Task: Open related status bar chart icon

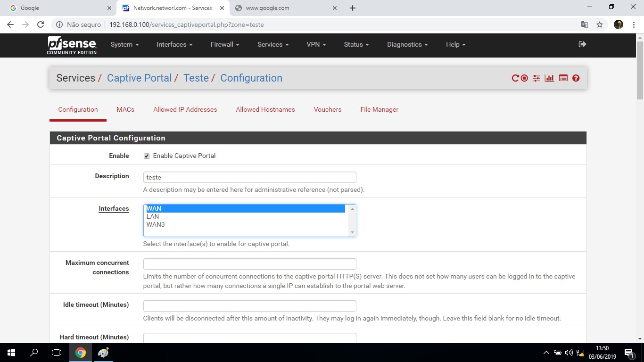Action: coord(549,78)
